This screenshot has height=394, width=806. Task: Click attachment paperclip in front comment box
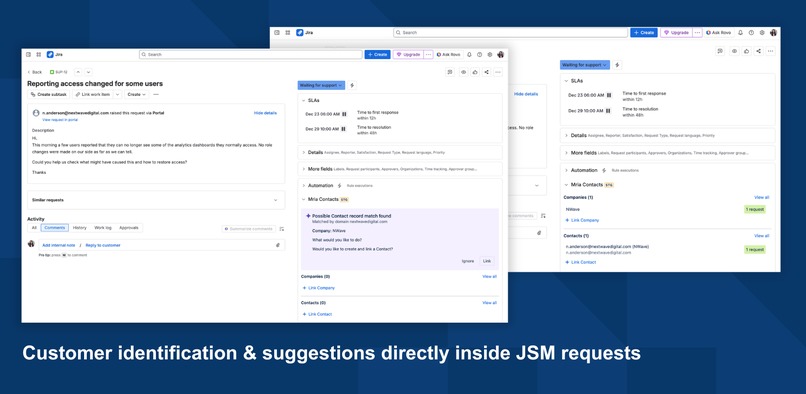pyautogui.click(x=278, y=245)
